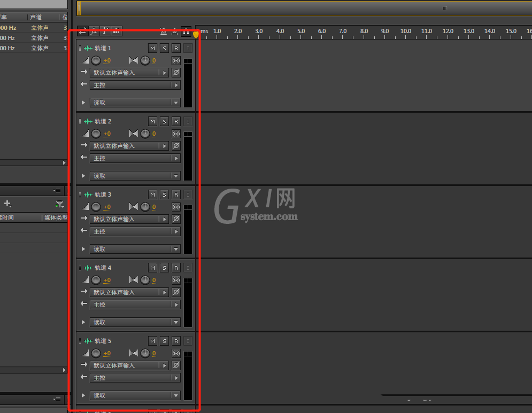Viewport: 532px width, 413px height.
Task: Toggle Sum to Mono on 轨道 4
Action: coord(176,280)
